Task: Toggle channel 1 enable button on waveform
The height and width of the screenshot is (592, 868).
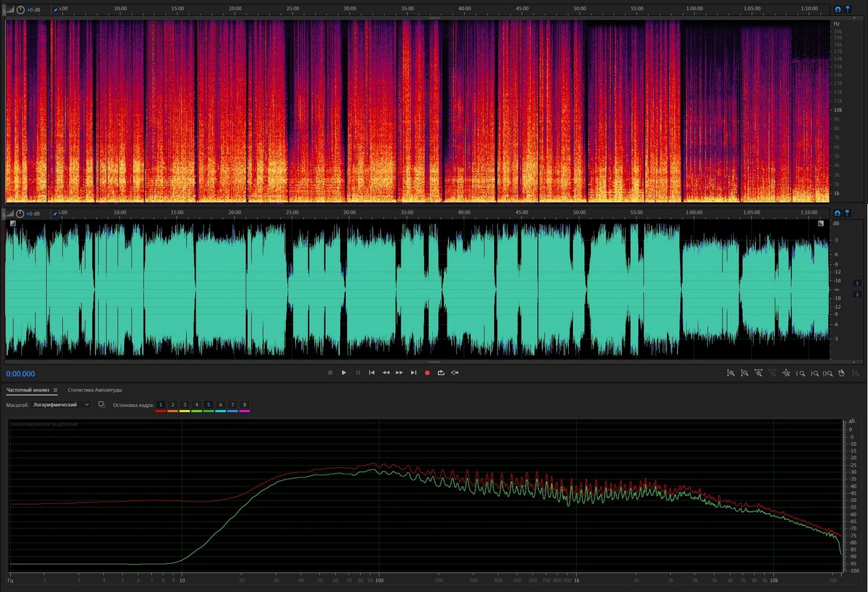Action: coord(857,283)
